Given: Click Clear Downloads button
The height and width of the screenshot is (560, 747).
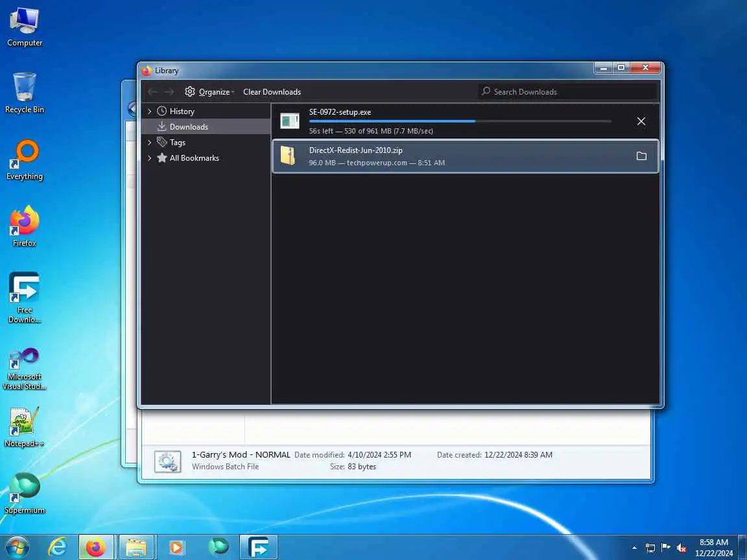Looking at the screenshot, I should point(272,92).
